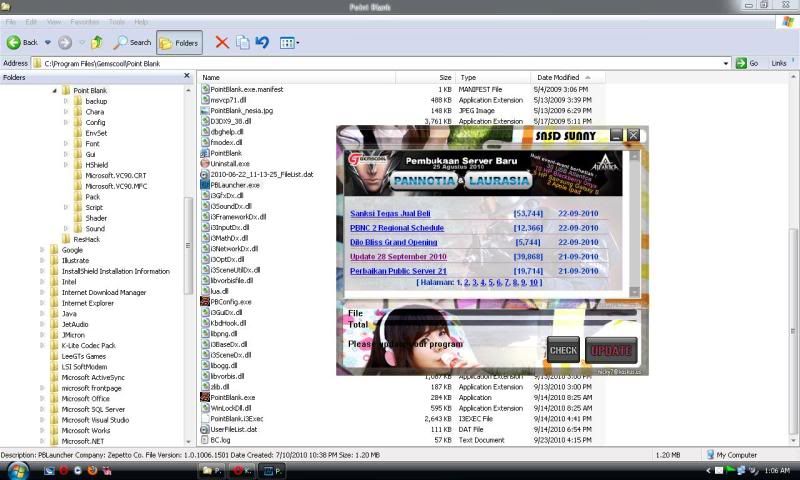Image resolution: width=800 pixels, height=480 pixels.
Task: Expand the Internet Download Manager node
Action: tap(42, 292)
